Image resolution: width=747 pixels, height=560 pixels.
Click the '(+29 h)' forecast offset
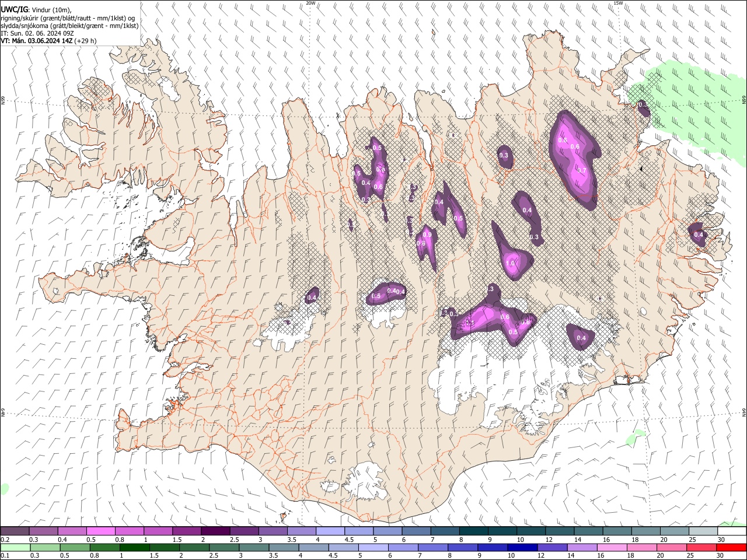click(86, 41)
